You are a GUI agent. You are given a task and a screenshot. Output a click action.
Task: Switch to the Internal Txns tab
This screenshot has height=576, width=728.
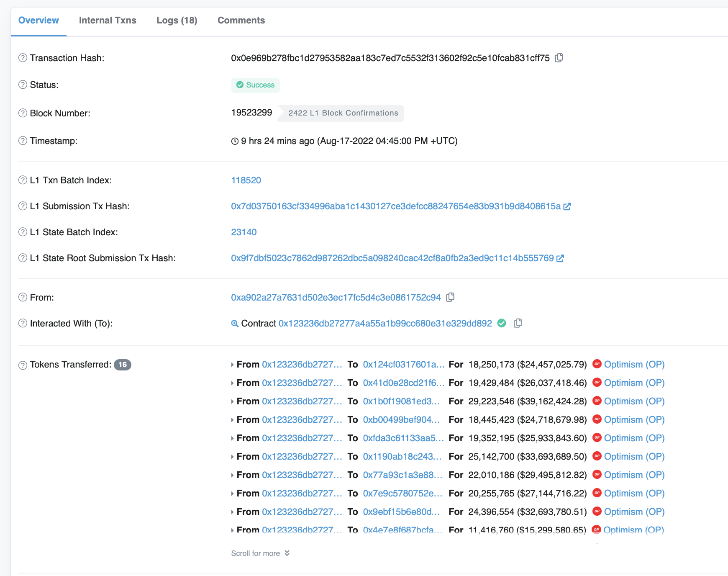(x=108, y=21)
